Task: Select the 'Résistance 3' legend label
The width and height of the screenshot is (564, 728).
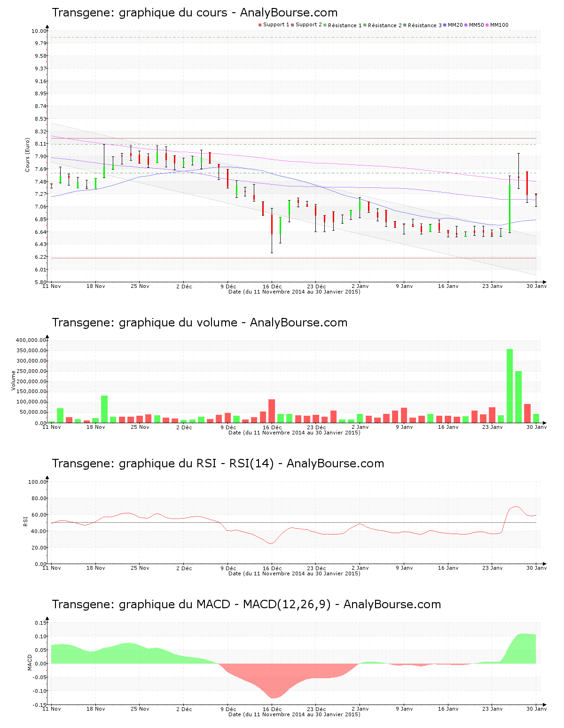Action: point(424,25)
